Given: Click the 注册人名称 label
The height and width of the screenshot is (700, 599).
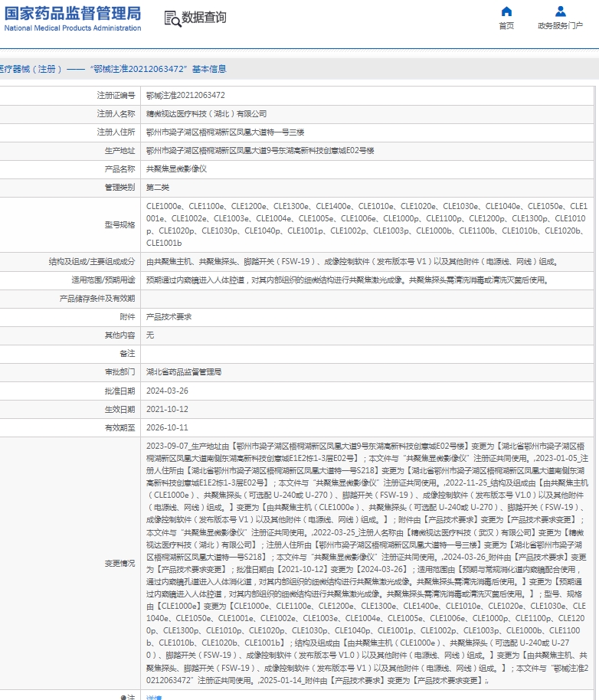Looking at the screenshot, I should pyautogui.click(x=116, y=114).
